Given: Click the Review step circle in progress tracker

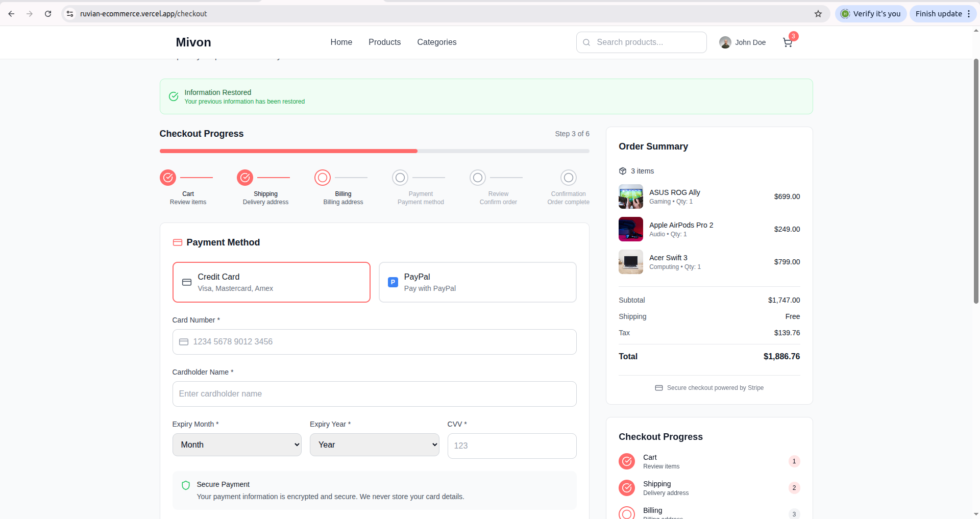Looking at the screenshot, I should 478,178.
